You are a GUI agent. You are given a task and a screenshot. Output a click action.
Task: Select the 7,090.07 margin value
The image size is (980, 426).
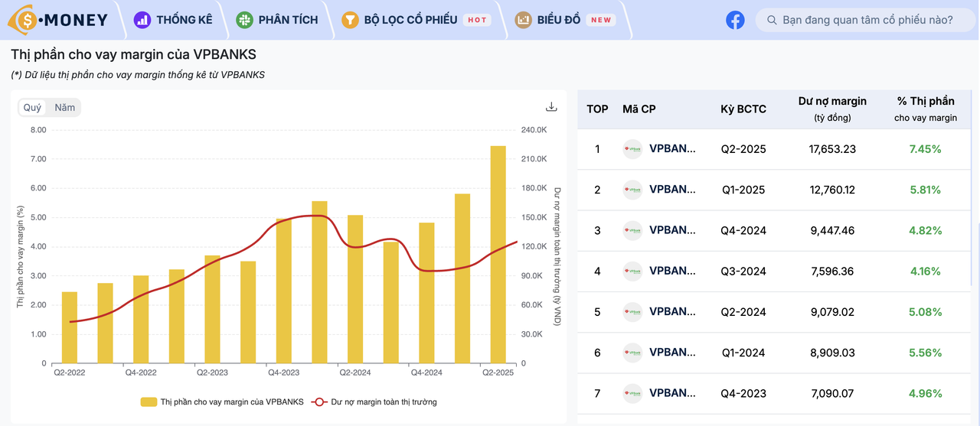tap(832, 393)
